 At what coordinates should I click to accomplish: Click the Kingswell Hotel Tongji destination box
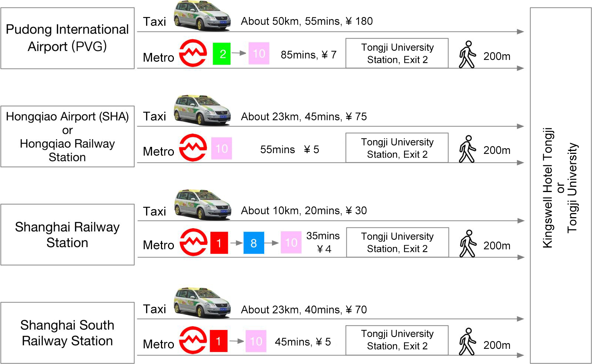click(x=561, y=186)
